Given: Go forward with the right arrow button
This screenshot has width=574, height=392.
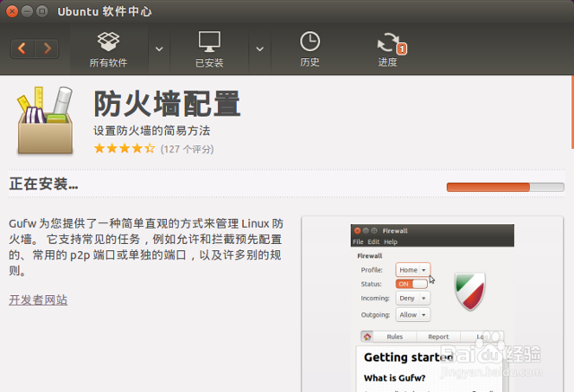Looking at the screenshot, I should pyautogui.click(x=47, y=48).
